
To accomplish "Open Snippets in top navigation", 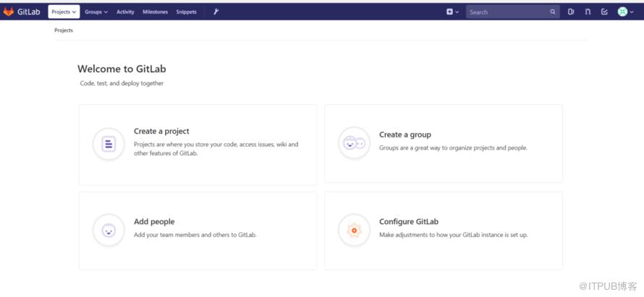I will (187, 12).
